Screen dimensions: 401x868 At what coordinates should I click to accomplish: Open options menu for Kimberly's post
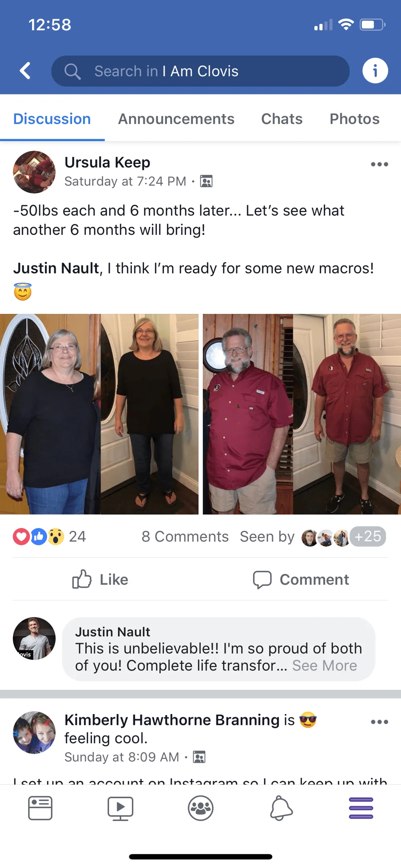point(379,722)
